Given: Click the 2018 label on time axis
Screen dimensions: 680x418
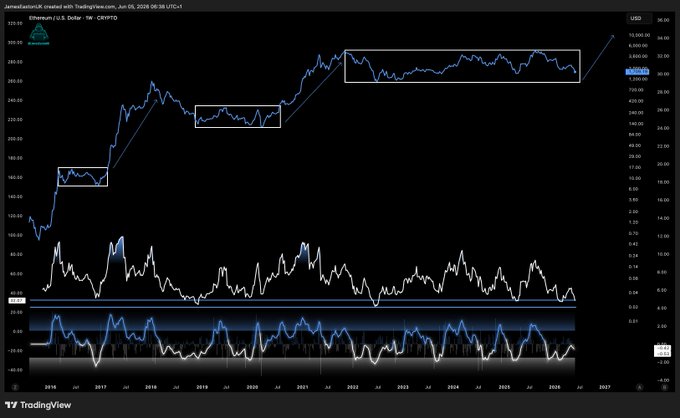Looking at the screenshot, I should coord(151,387).
